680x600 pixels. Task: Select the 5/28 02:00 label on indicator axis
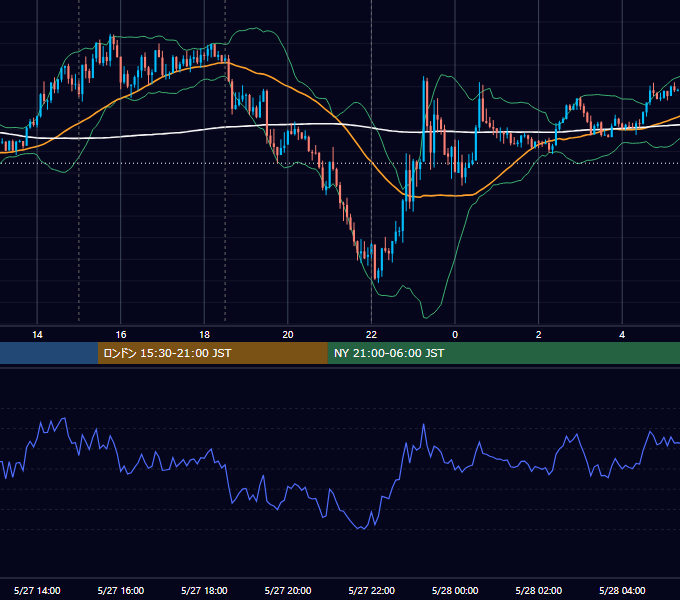(x=539, y=590)
